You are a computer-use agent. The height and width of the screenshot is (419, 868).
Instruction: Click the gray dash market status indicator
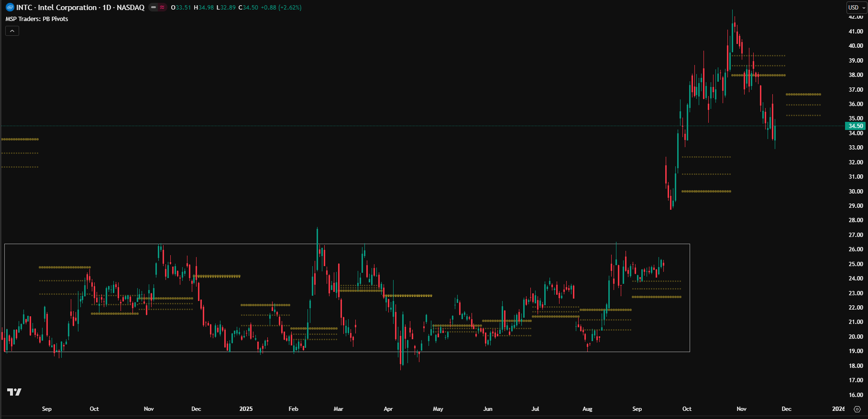154,7
